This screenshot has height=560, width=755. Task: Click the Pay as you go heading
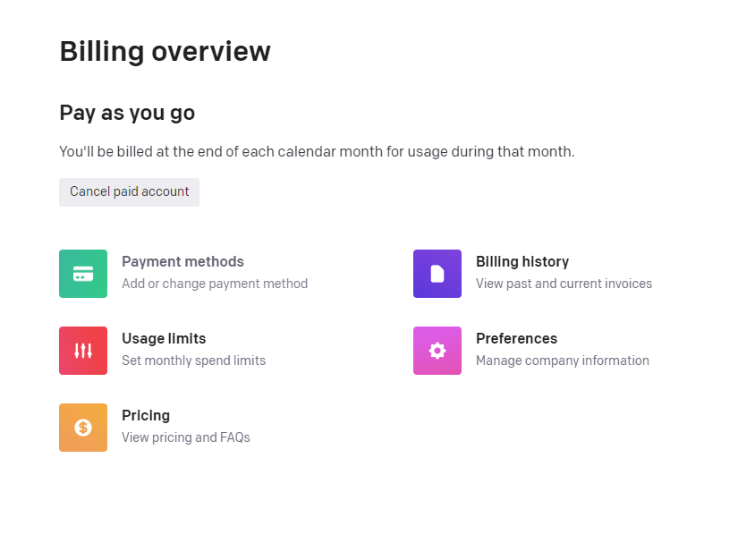click(x=126, y=113)
